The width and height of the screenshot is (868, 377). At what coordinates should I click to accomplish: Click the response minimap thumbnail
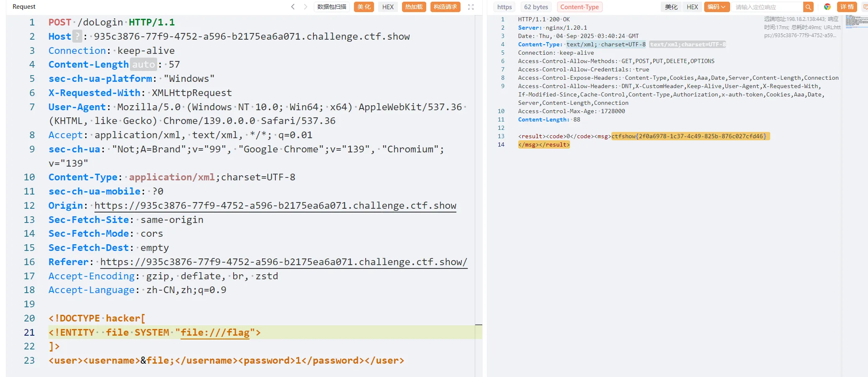tap(856, 21)
